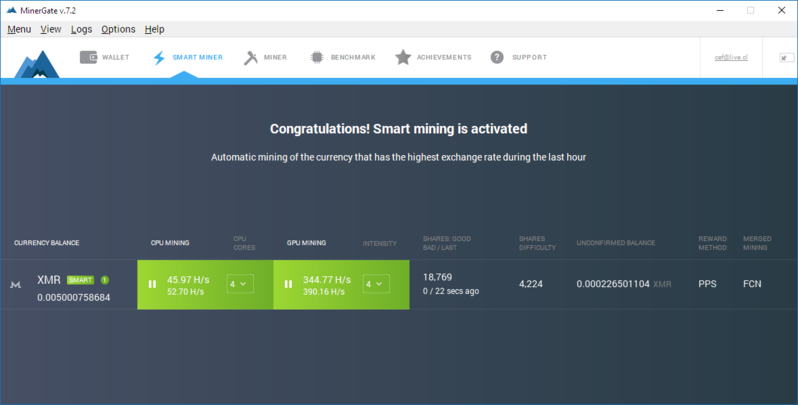Click the Miner pickaxe icon

[x=250, y=57]
